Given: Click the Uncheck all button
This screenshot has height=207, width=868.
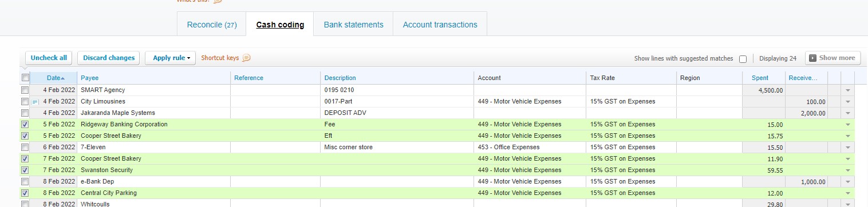Looking at the screenshot, I should [49, 58].
